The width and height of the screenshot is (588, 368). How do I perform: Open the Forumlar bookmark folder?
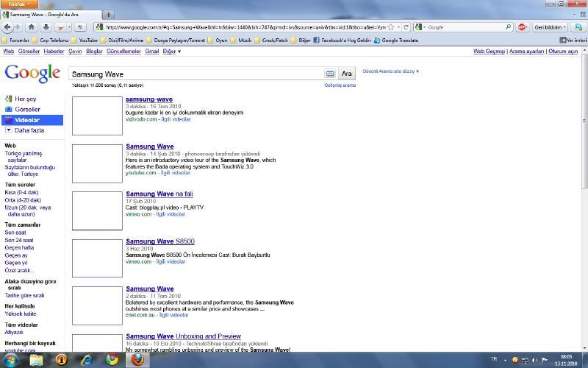[15, 40]
